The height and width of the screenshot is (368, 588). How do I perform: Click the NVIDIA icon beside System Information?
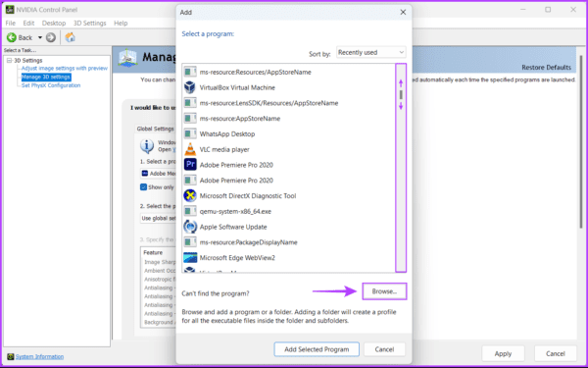click(x=11, y=356)
